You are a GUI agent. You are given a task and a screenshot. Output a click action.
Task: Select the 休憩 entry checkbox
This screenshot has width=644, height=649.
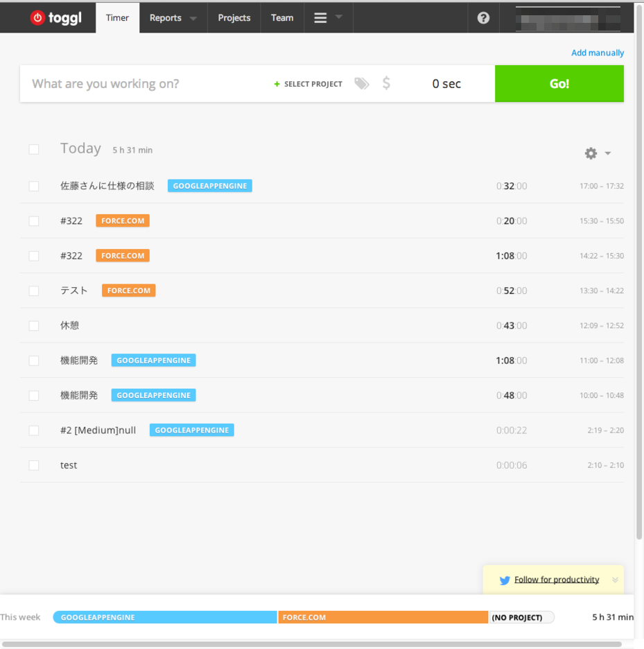(x=34, y=325)
